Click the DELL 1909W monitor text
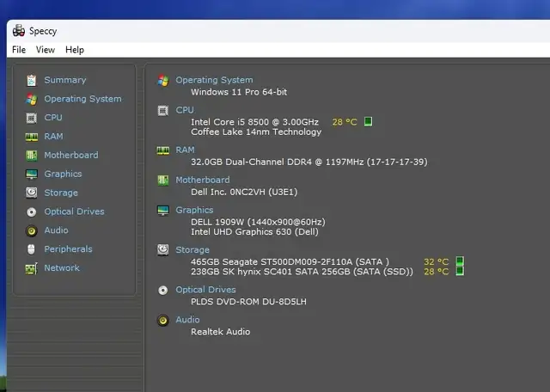 point(258,222)
